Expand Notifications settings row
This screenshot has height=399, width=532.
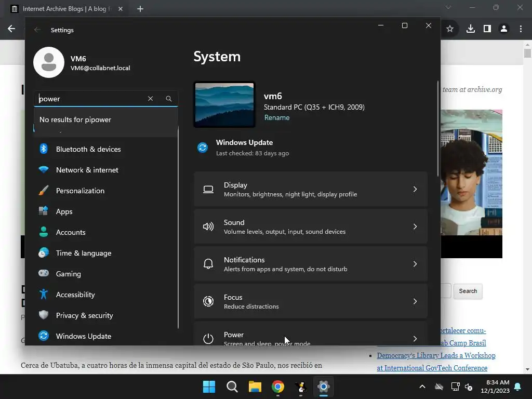[311, 264]
